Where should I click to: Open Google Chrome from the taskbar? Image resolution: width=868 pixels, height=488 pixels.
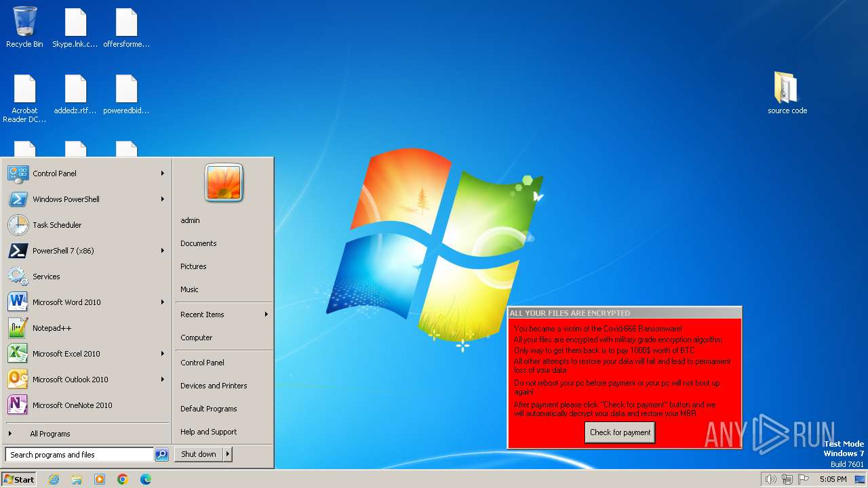click(123, 479)
